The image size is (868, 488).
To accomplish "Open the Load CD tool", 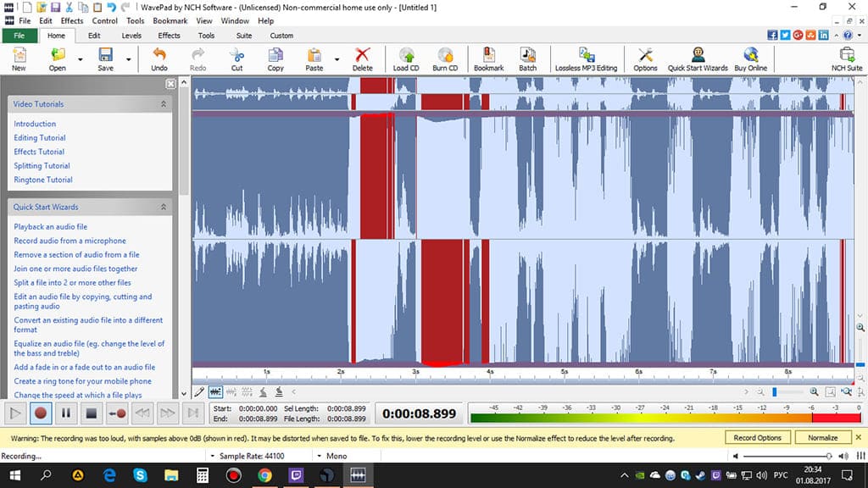I will [x=406, y=59].
